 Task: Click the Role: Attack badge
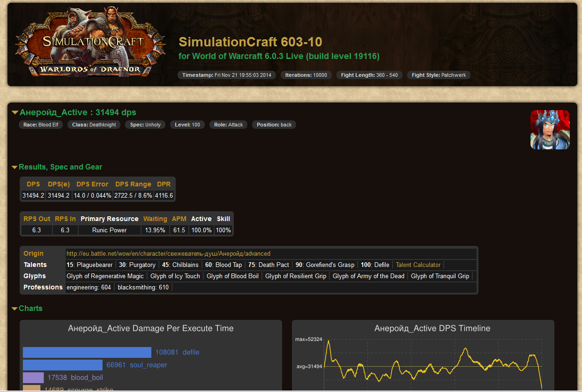click(229, 125)
